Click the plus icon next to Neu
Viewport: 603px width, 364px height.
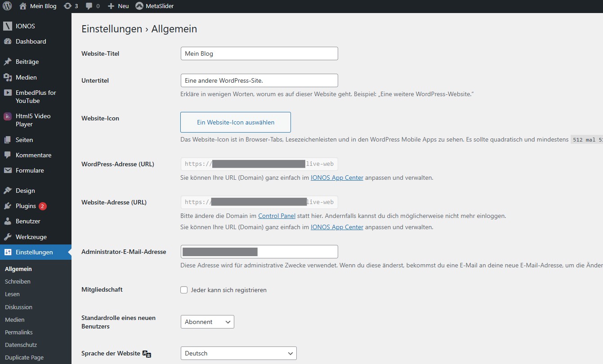coord(111,6)
